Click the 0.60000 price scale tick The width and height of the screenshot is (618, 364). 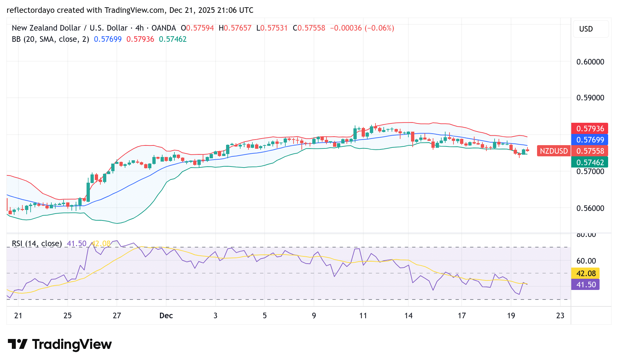coord(590,62)
